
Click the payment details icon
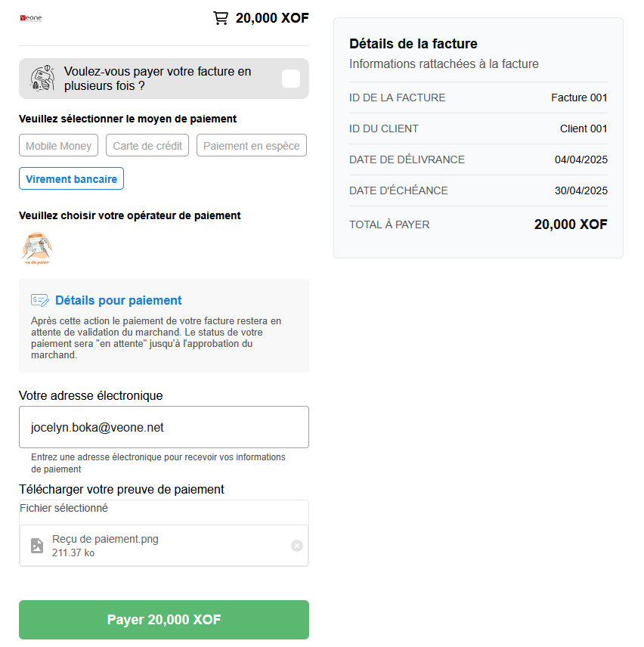click(x=40, y=301)
